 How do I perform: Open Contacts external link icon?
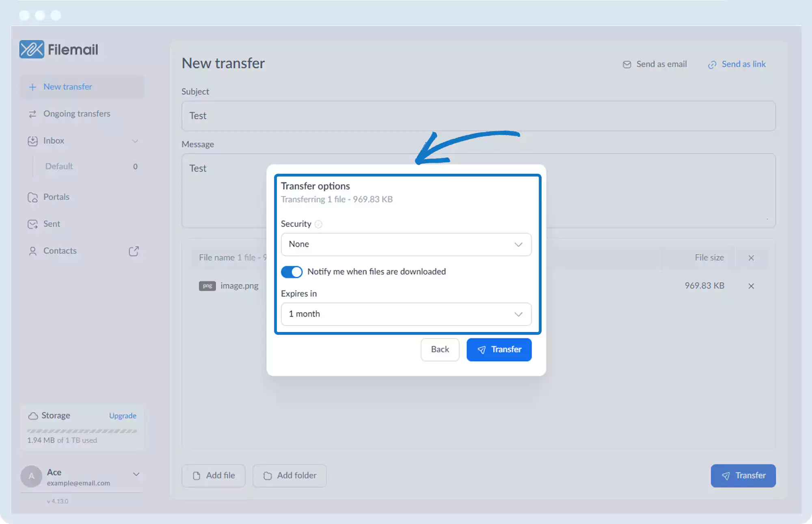(x=134, y=251)
